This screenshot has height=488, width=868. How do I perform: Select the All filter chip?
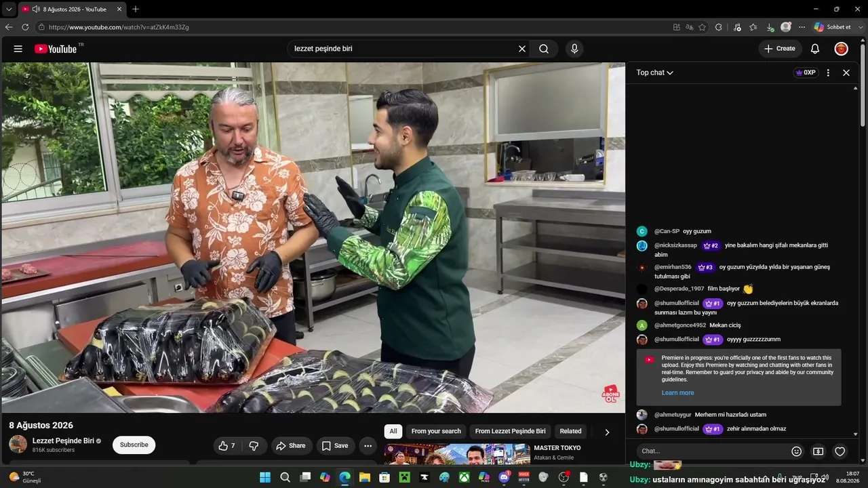click(x=393, y=431)
